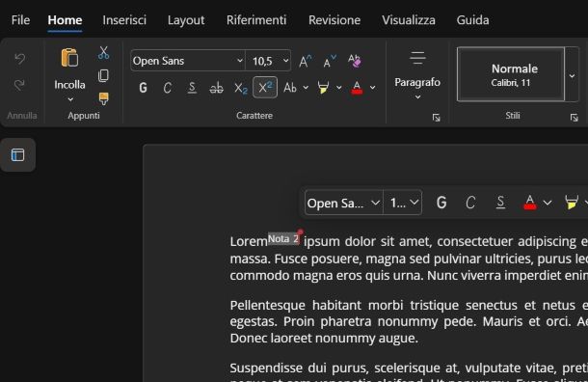
Task: Apply the red font color in the ribbon
Action: [x=357, y=88]
